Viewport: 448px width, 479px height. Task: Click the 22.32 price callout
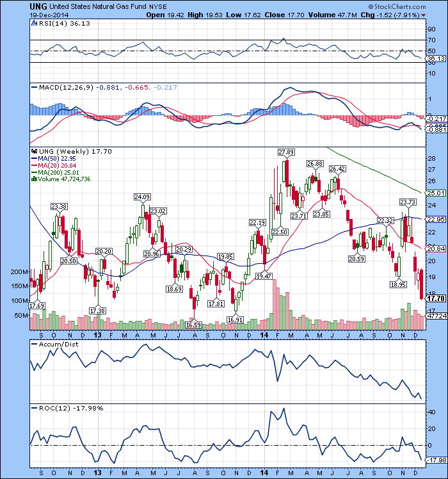[385, 220]
